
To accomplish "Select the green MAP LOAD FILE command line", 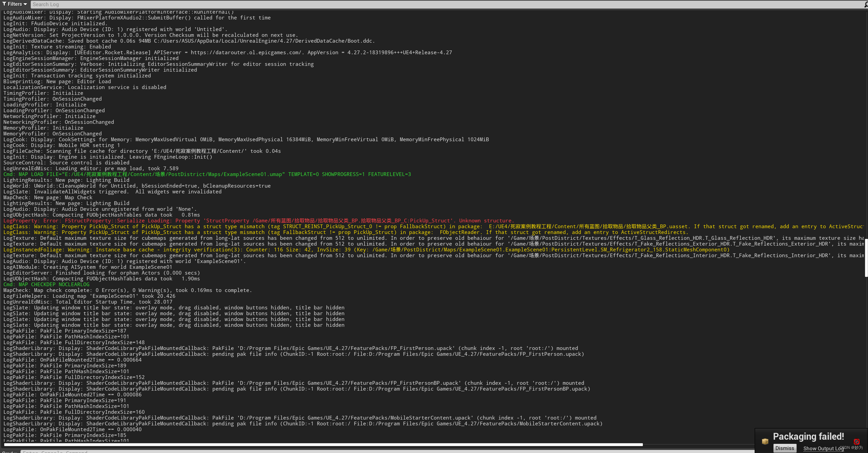I will (x=207, y=174).
